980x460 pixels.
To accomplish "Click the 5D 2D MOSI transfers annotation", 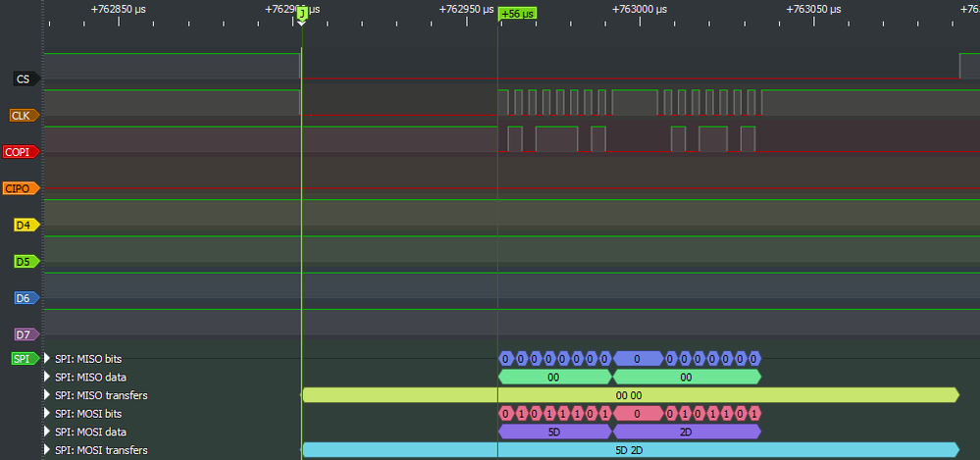I will tap(631, 450).
